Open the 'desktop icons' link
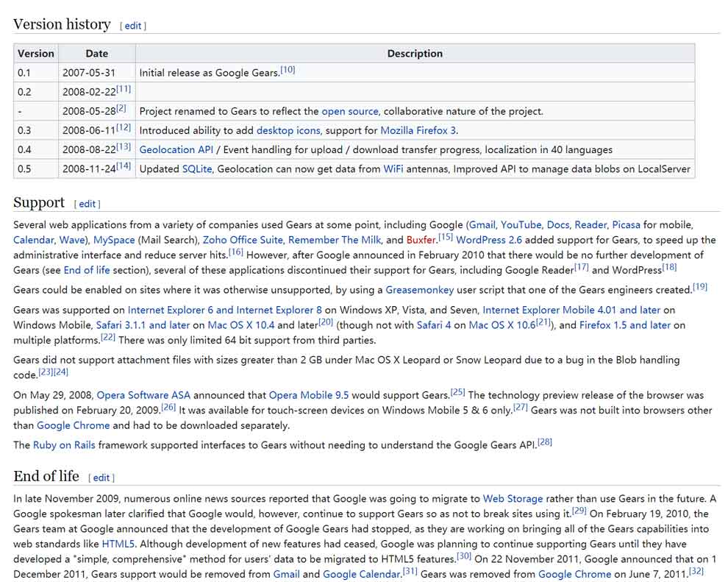 pyautogui.click(x=288, y=130)
